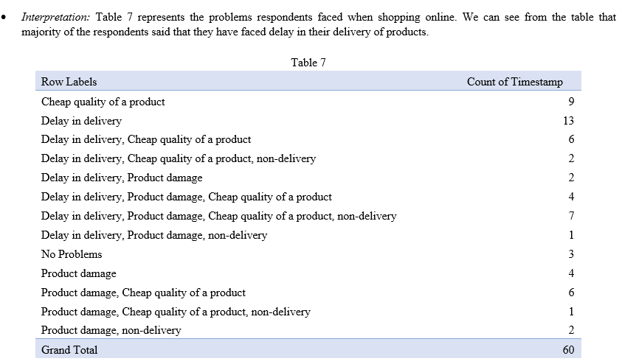Select the 'Row Labels' header cell
Screen dimensions: 622x364
coord(69,82)
